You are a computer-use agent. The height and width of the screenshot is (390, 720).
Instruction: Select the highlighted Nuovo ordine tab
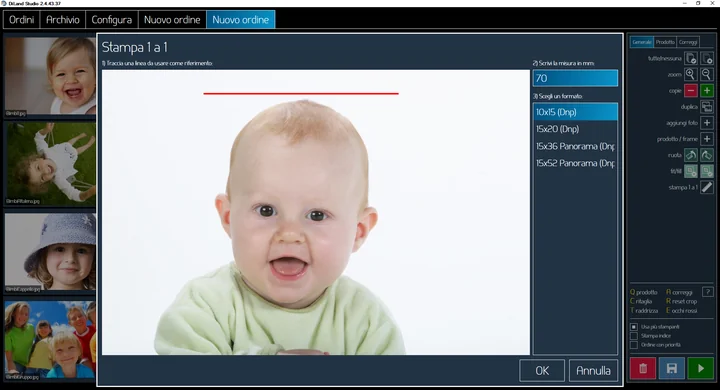pyautogui.click(x=241, y=20)
